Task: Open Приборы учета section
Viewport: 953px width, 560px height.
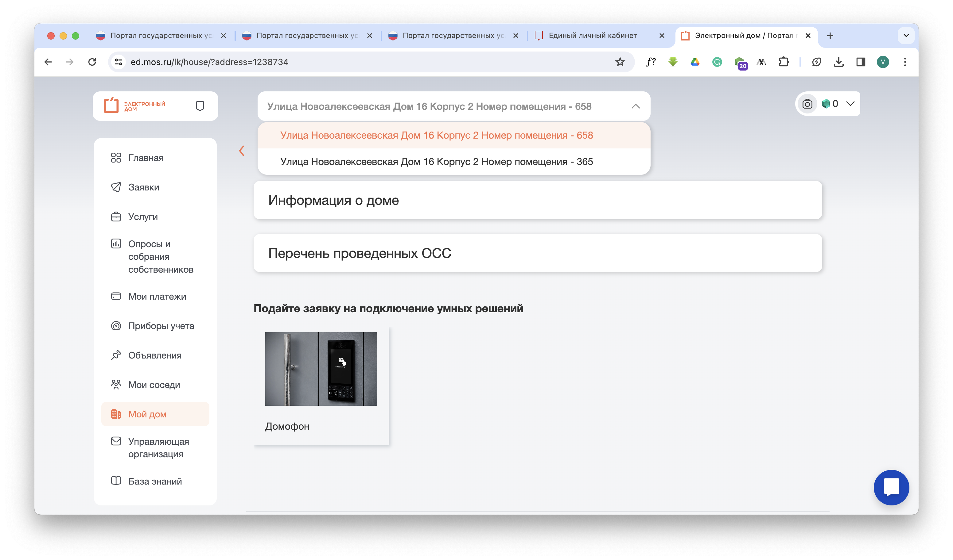Action: tap(161, 326)
